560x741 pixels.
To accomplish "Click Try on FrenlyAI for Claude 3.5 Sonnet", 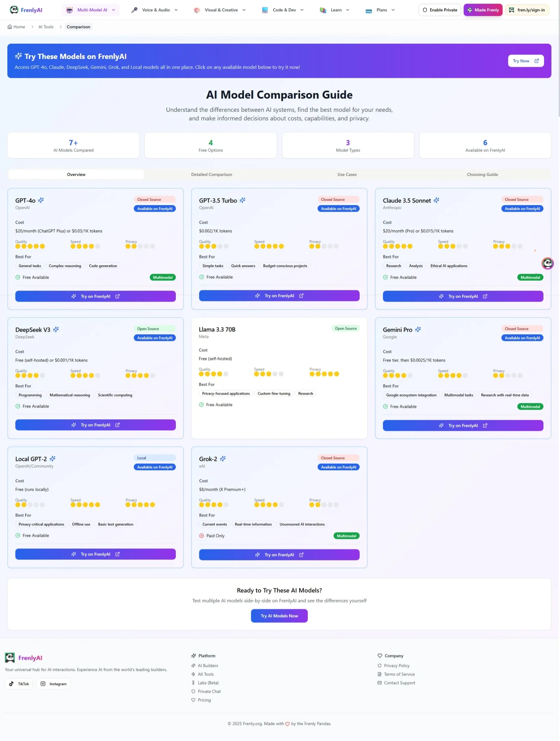I will click(463, 296).
